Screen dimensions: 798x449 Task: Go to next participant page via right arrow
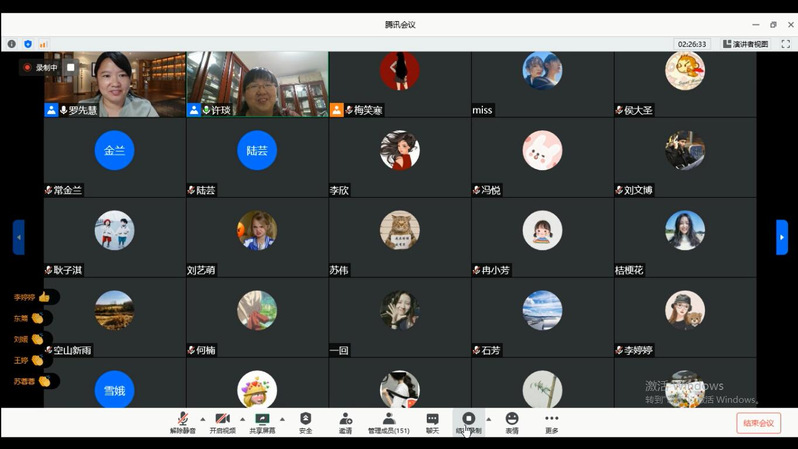782,237
